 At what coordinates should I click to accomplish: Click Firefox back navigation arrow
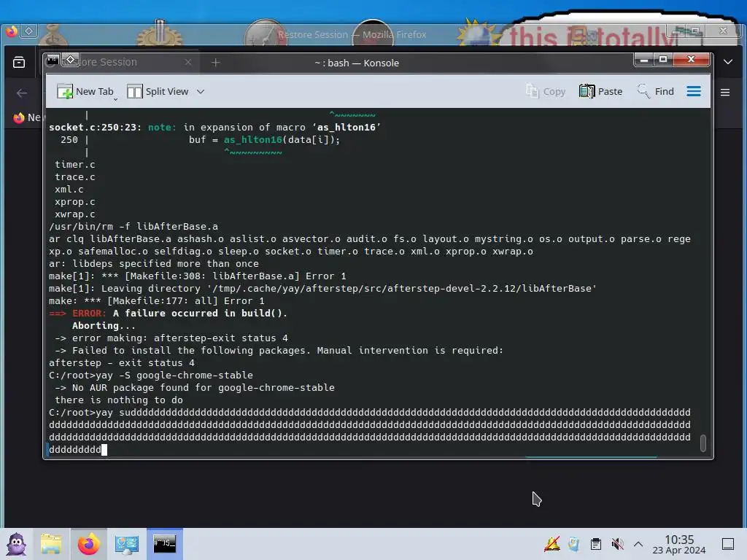point(22,93)
